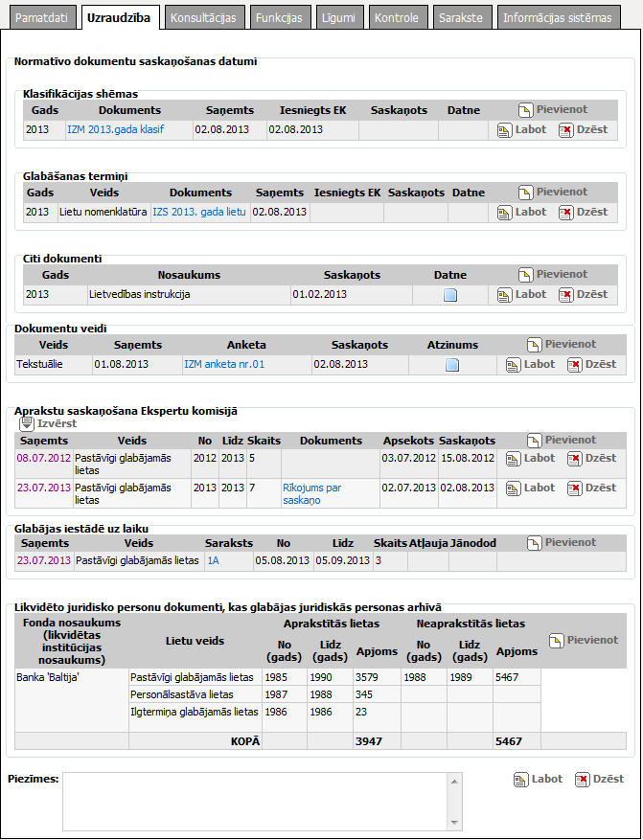Viewport: 643px width, 840px height.
Task: Open the Rīkojums par saskaņo link
Action: (314, 493)
